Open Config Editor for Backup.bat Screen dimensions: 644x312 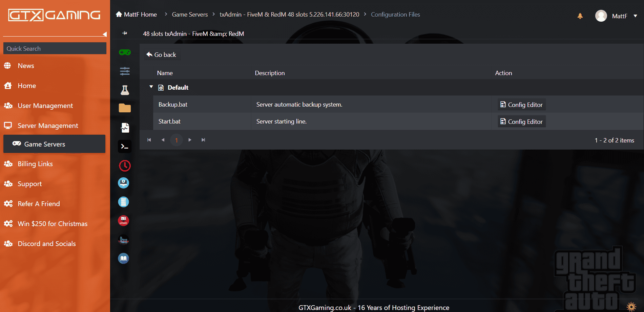pyautogui.click(x=522, y=105)
